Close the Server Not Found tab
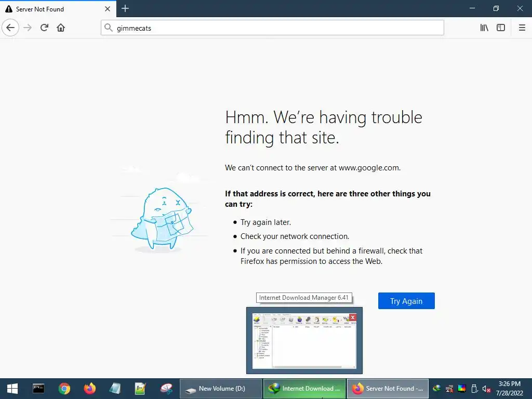The image size is (532, 399). pyautogui.click(x=107, y=9)
